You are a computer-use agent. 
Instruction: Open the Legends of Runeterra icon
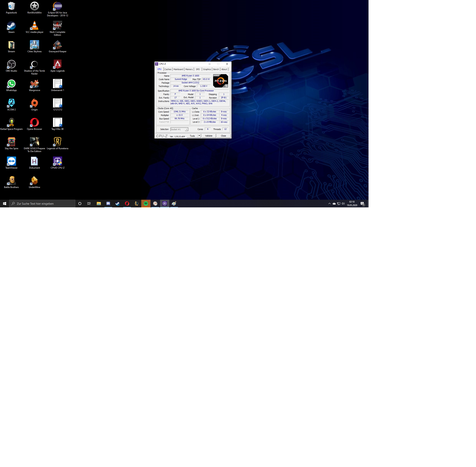(x=57, y=142)
